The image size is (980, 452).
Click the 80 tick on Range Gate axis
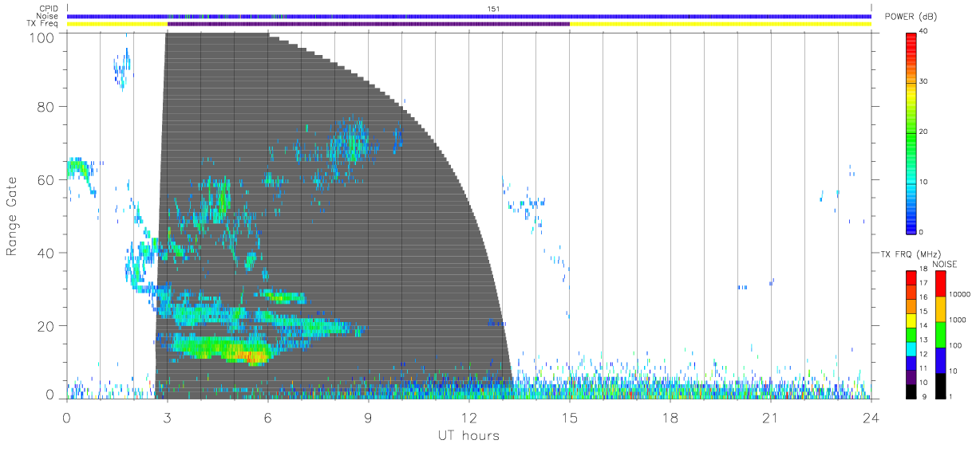45,106
